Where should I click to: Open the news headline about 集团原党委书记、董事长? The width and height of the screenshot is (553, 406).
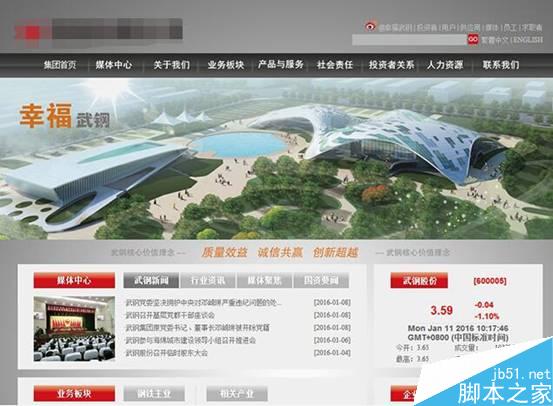click(x=198, y=328)
